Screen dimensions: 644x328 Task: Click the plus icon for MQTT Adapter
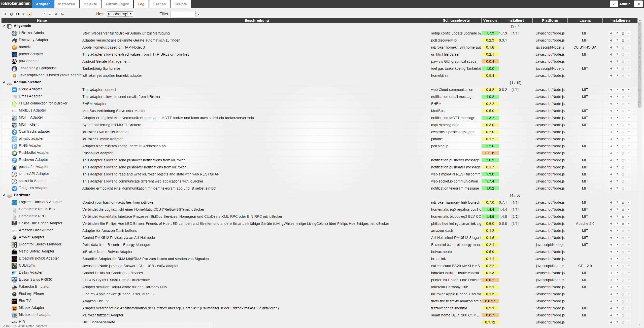pyautogui.click(x=611, y=118)
